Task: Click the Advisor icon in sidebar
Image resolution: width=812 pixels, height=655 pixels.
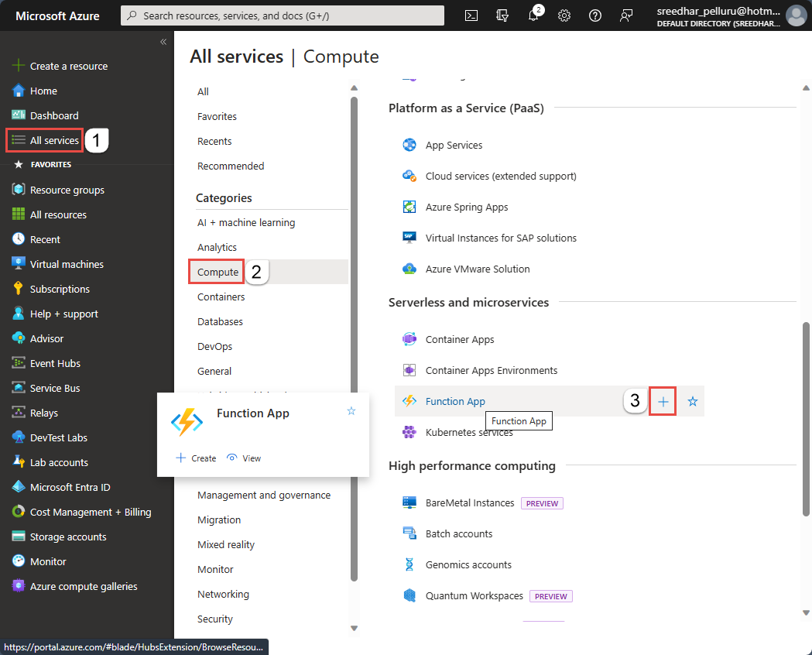Action: 18,338
